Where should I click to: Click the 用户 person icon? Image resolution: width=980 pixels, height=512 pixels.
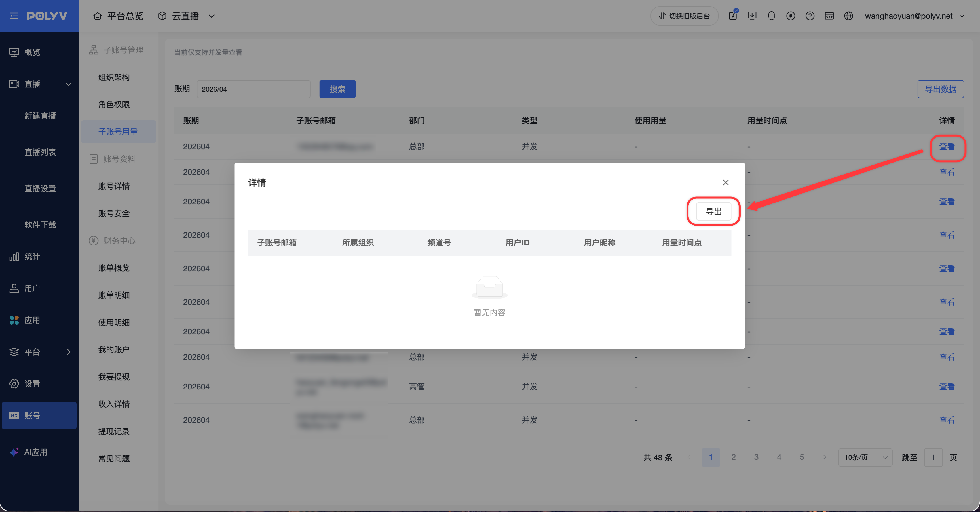14,289
